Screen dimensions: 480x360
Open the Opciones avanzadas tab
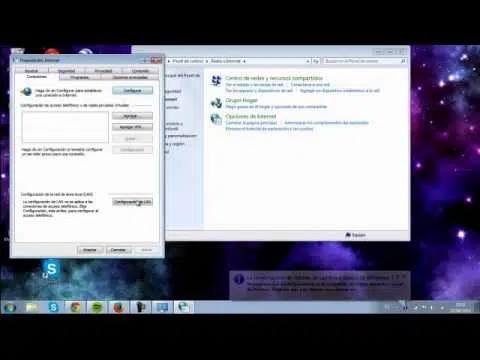[130, 77]
